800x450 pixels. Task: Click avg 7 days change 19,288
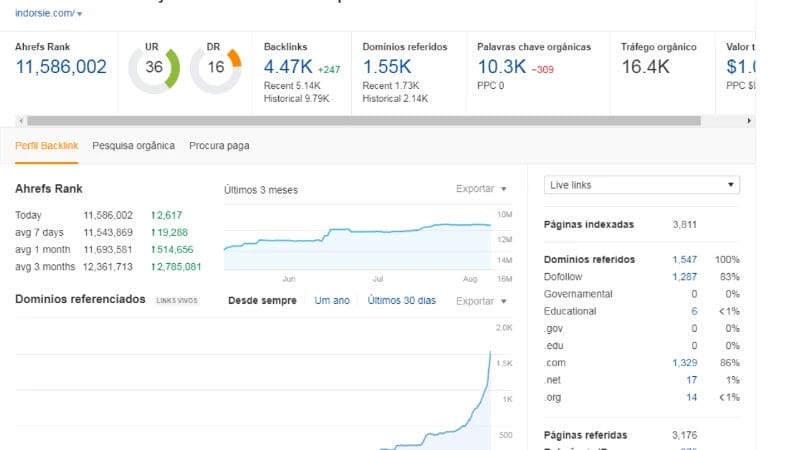coord(169,233)
